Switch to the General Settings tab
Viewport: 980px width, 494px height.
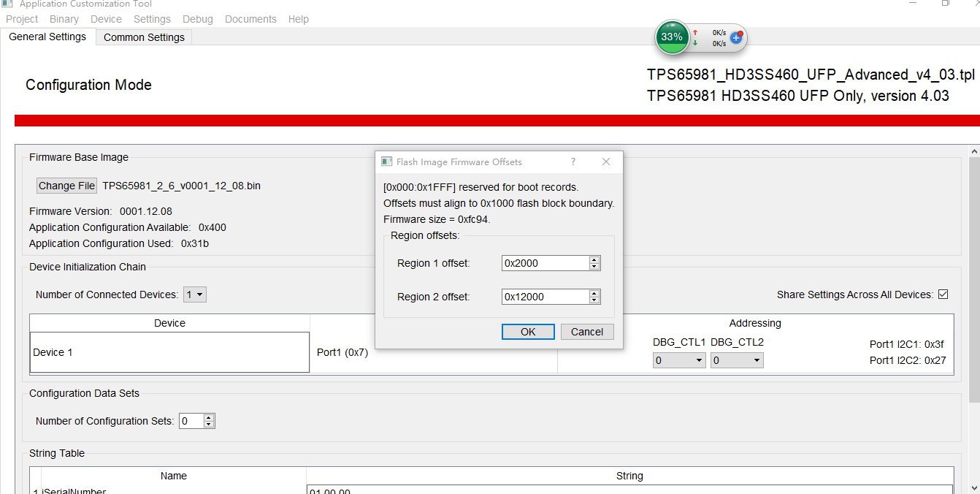point(47,37)
